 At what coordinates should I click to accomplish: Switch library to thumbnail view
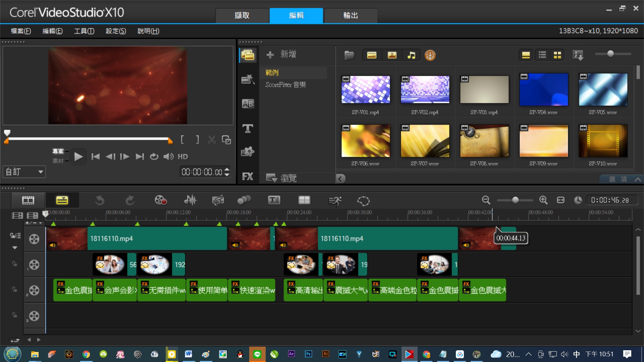557,55
